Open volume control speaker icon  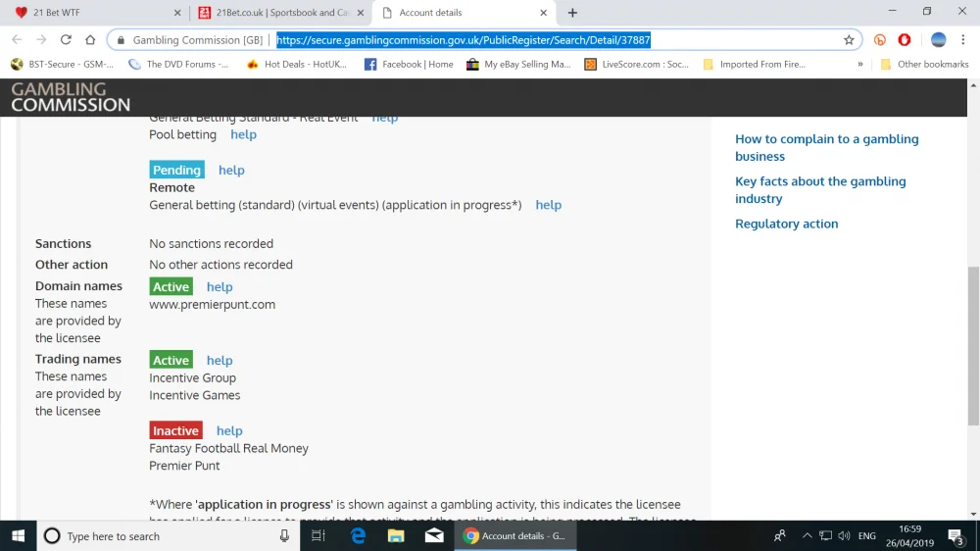tap(845, 536)
